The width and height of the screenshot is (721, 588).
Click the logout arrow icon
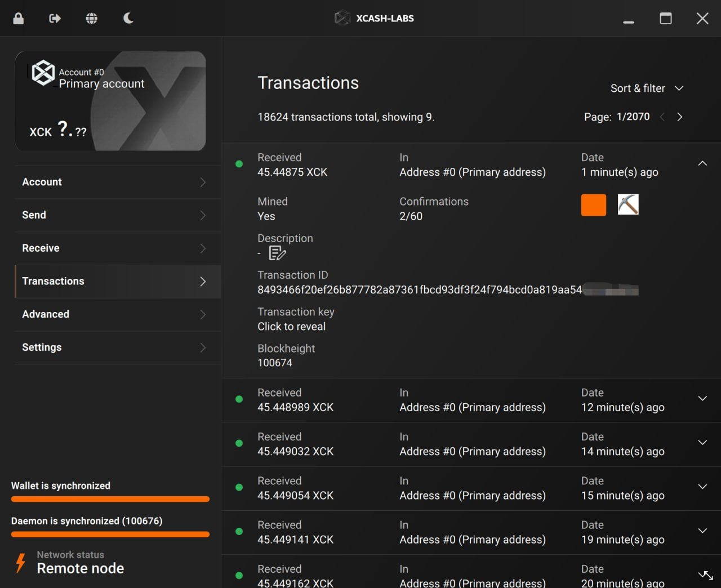point(55,19)
